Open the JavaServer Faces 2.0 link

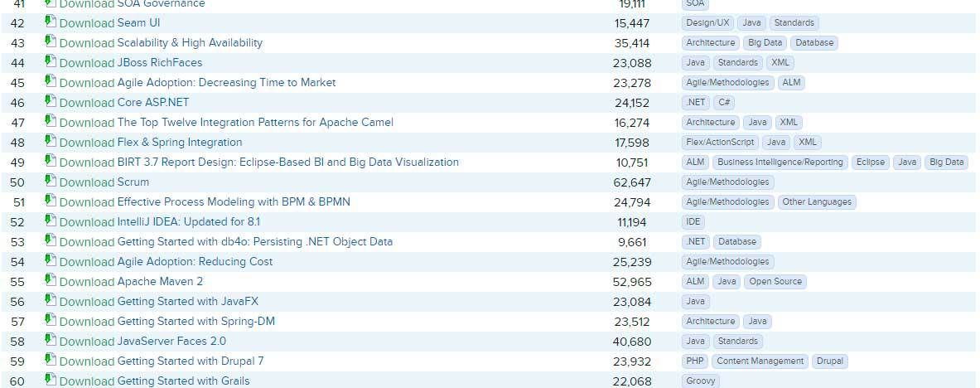pyautogui.click(x=171, y=341)
